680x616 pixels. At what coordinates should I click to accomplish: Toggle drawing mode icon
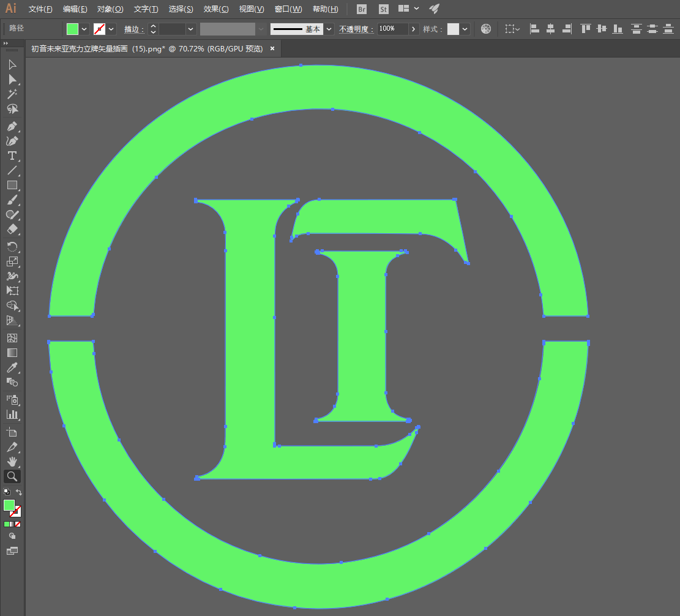(12, 536)
